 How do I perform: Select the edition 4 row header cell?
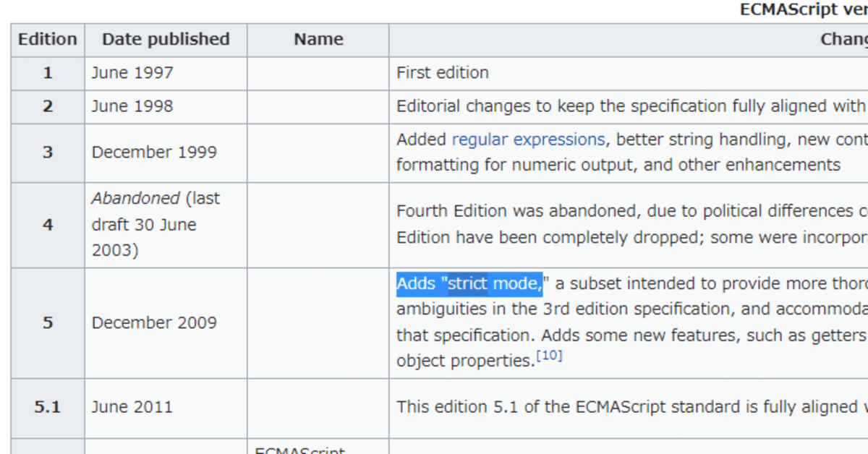click(x=48, y=225)
